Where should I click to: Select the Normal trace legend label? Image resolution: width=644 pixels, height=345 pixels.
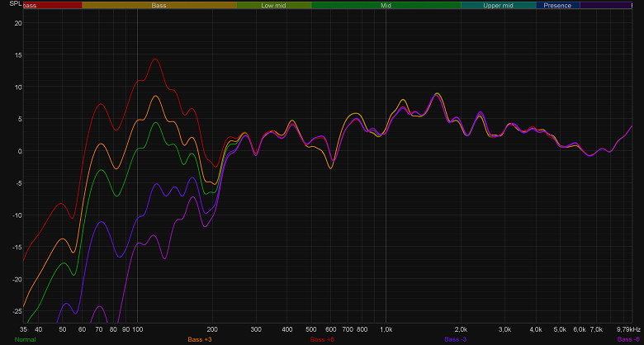25,340
